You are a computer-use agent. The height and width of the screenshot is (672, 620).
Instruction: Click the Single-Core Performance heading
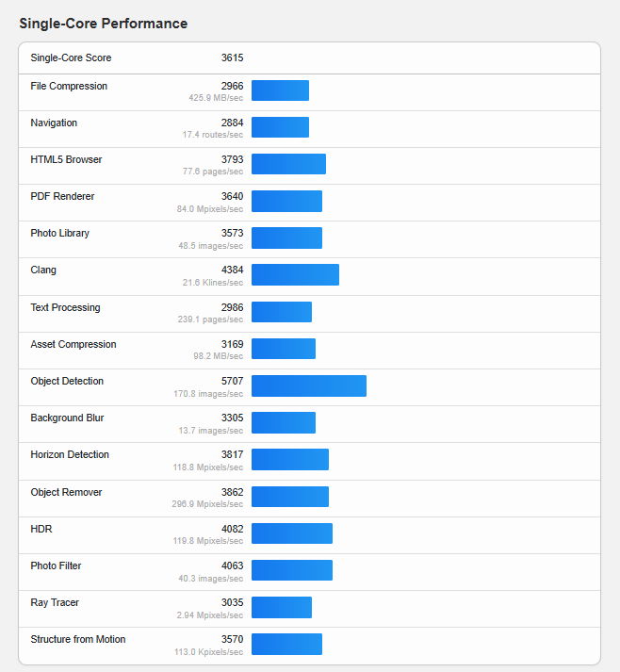(x=103, y=24)
